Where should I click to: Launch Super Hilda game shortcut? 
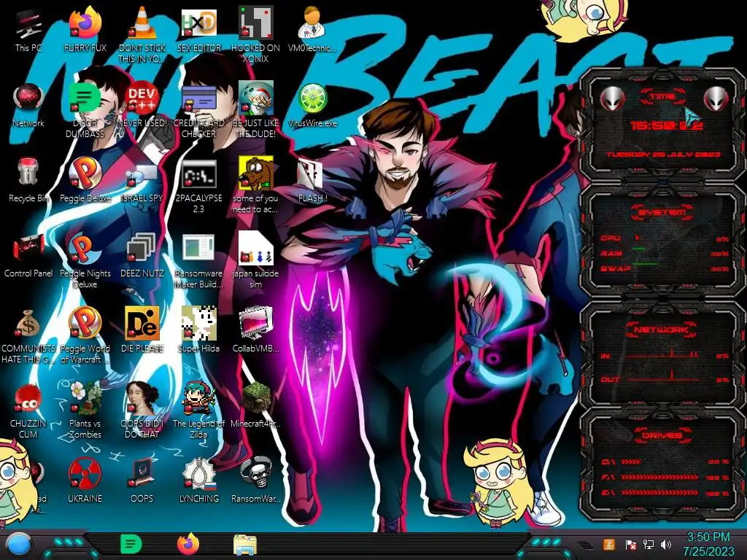point(198,330)
